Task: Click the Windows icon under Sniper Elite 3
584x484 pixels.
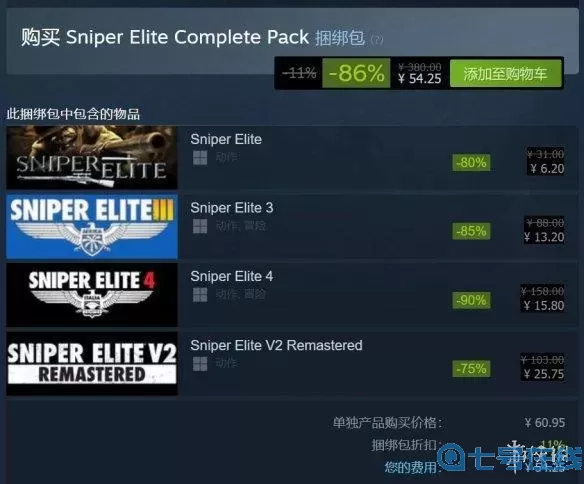Action: click(200, 226)
